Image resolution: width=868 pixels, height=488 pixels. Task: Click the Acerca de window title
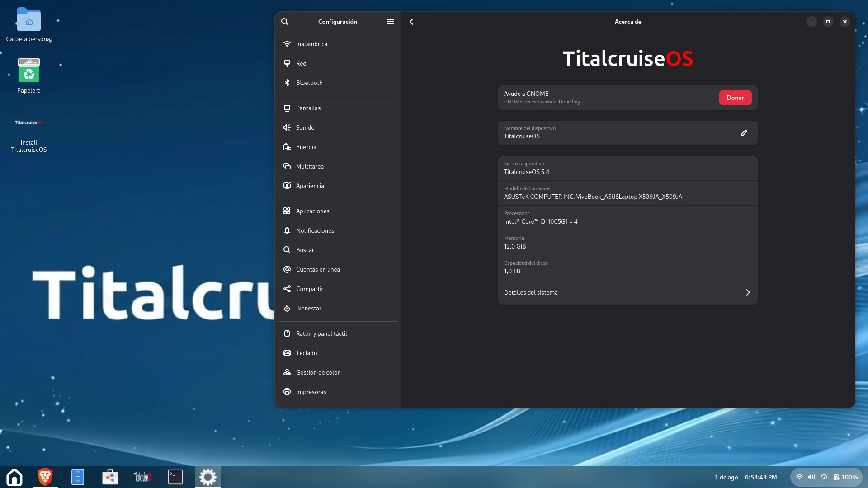click(628, 22)
